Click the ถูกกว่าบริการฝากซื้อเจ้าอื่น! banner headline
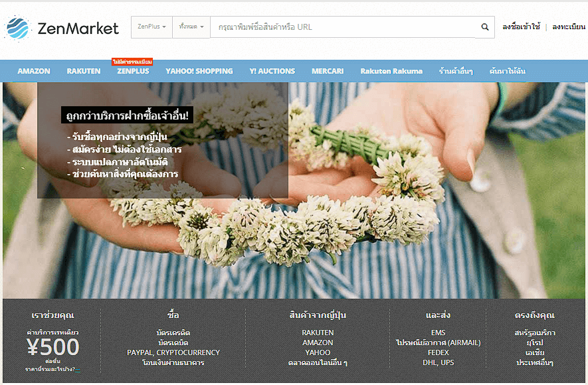The height and width of the screenshot is (385, 588). click(127, 116)
